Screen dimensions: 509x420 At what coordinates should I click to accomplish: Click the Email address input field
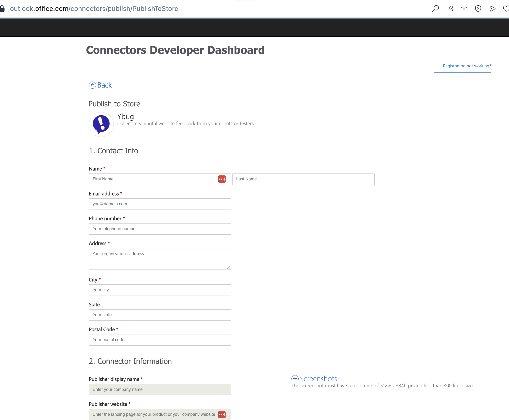[x=160, y=204]
